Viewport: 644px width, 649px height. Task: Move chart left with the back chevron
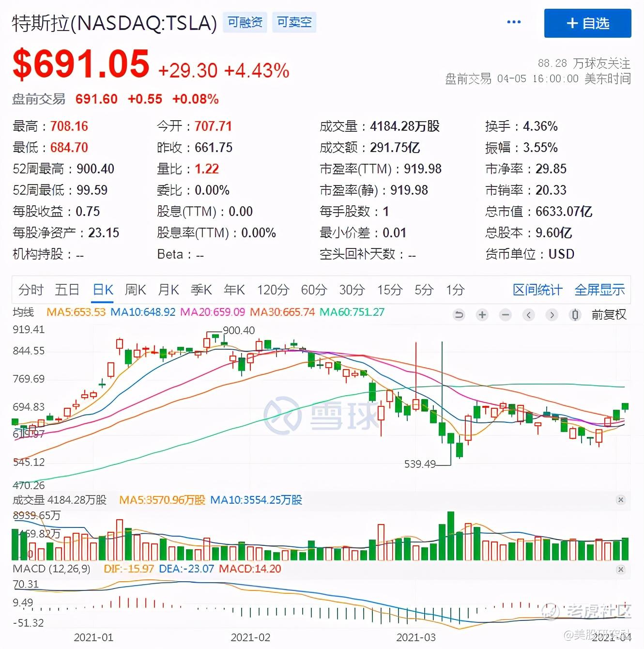(x=529, y=315)
